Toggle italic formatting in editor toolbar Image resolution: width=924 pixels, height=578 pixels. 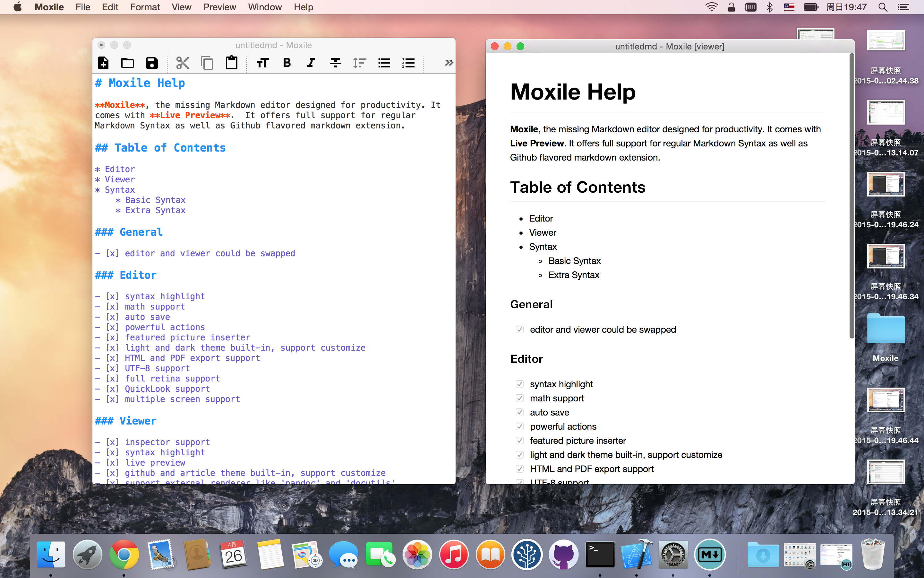point(311,63)
